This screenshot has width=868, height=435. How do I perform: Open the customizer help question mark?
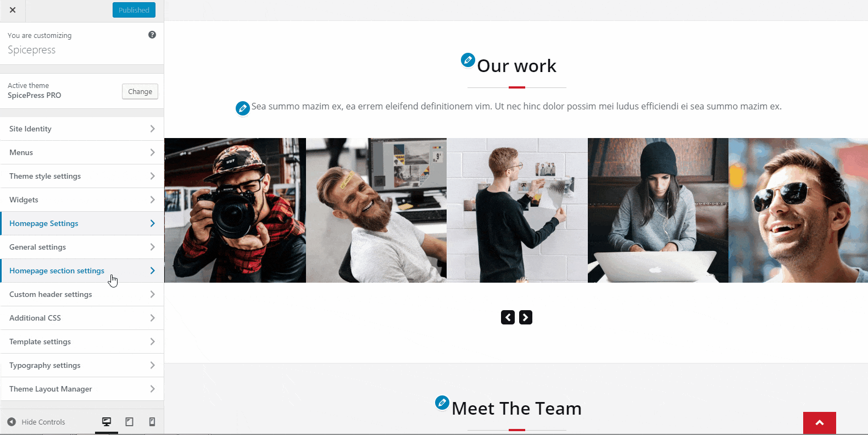click(x=152, y=35)
